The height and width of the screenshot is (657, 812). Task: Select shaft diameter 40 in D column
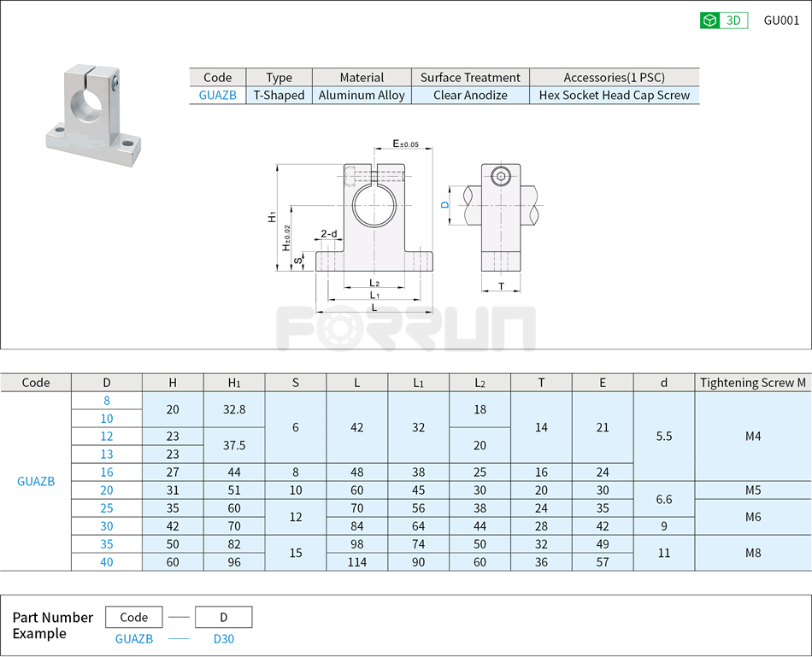[107, 561]
